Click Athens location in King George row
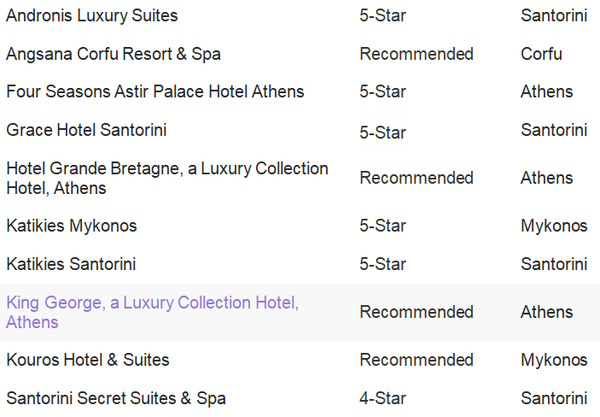 [547, 312]
